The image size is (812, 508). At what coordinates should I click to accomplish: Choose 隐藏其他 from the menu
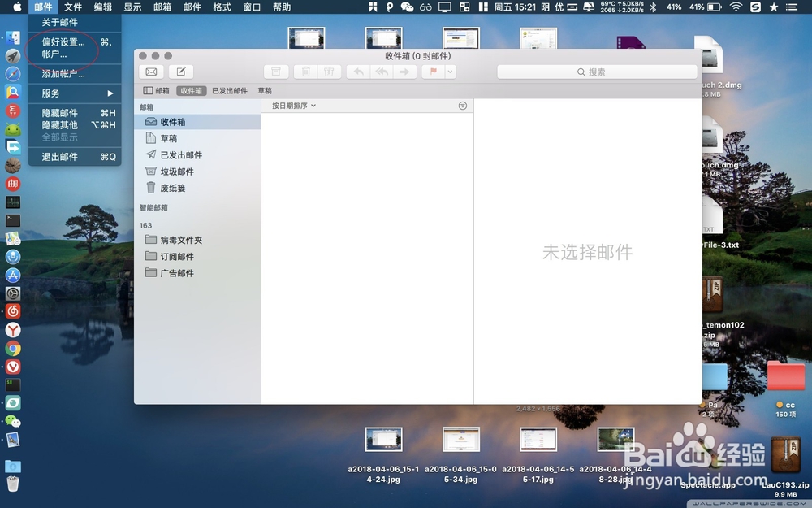75,125
